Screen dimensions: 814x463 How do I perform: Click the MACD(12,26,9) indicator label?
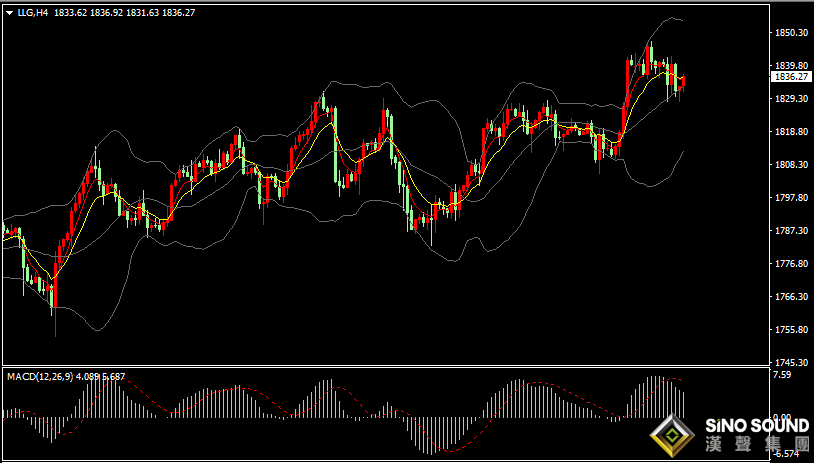coord(40,377)
